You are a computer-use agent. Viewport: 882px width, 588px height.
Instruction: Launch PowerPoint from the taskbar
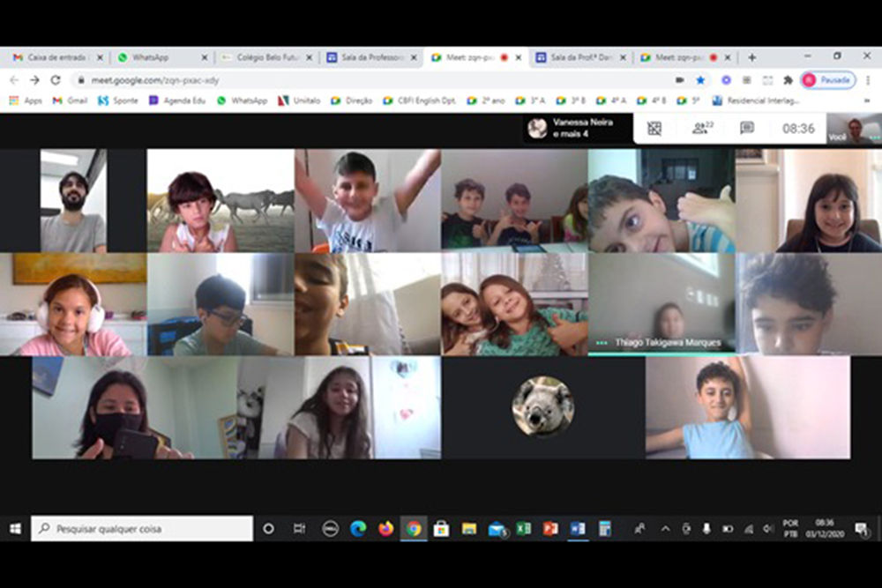tap(550, 528)
